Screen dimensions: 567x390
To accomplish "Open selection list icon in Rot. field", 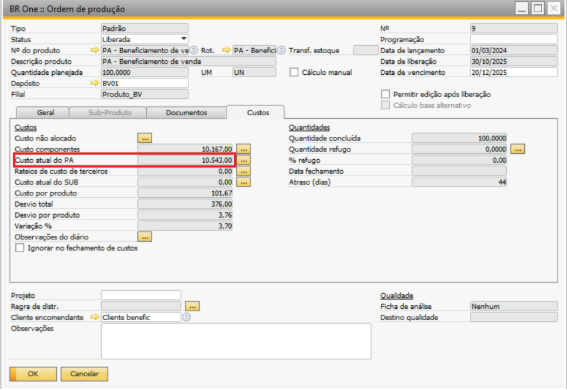I will click(x=281, y=50).
